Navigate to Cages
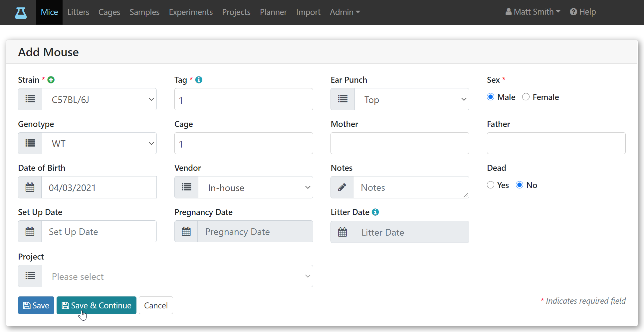 pyautogui.click(x=109, y=12)
